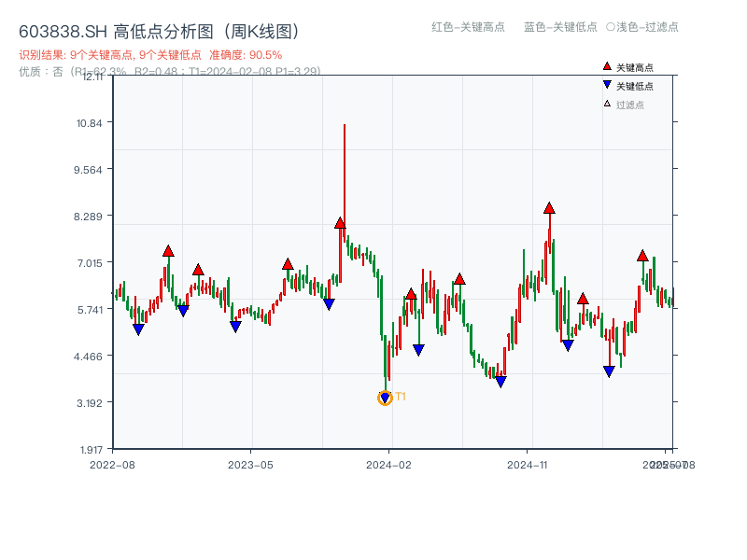Select red high marker near 6.5 in mid-2024
Viewport: 747px width, 560px height.
459,279
